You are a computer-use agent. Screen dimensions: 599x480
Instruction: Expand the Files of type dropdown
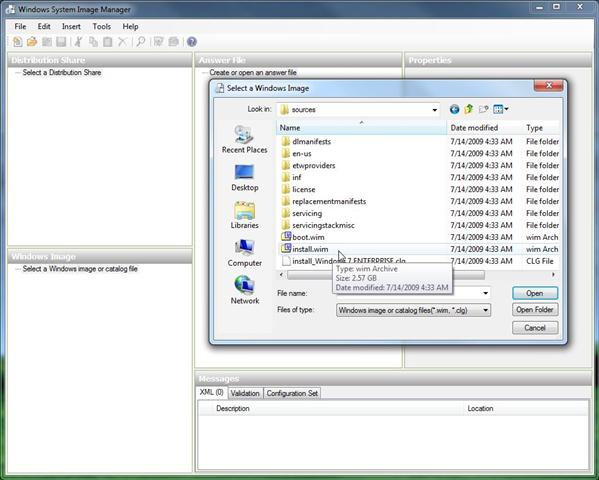(485, 310)
